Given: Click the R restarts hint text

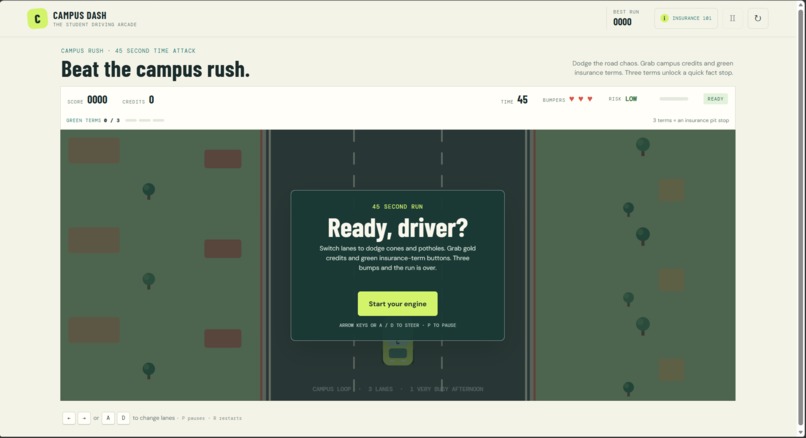Looking at the screenshot, I should (227, 418).
